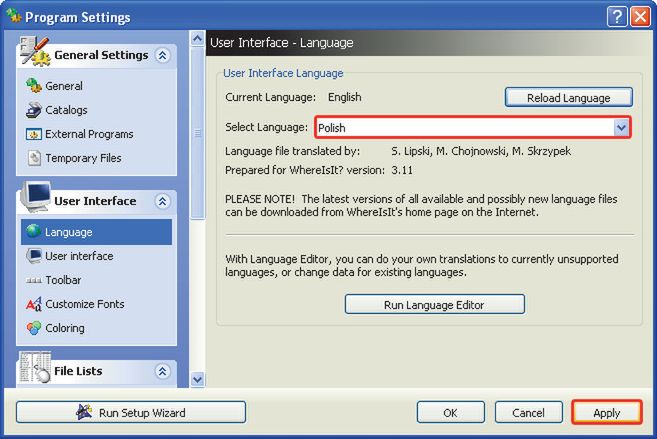The width and height of the screenshot is (657, 439).
Task: Click the Current Language English value
Action: 344,97
